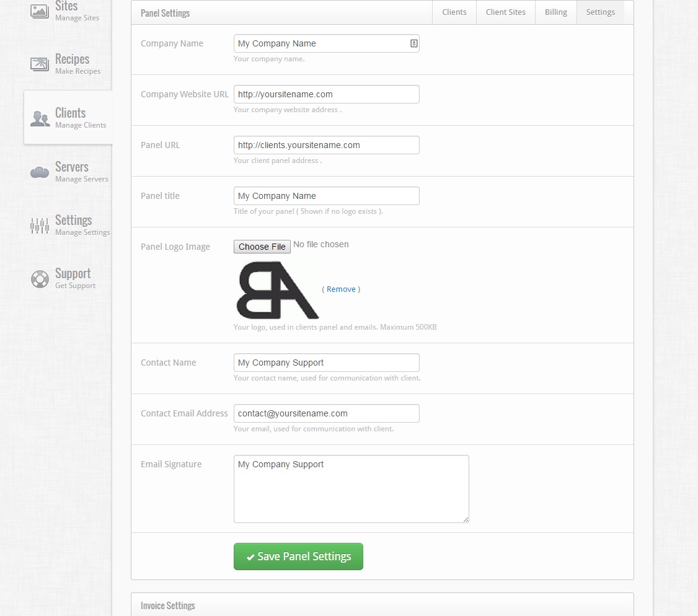698x616 pixels.
Task: Click Choose File for Panel Logo Image
Action: [x=262, y=246]
